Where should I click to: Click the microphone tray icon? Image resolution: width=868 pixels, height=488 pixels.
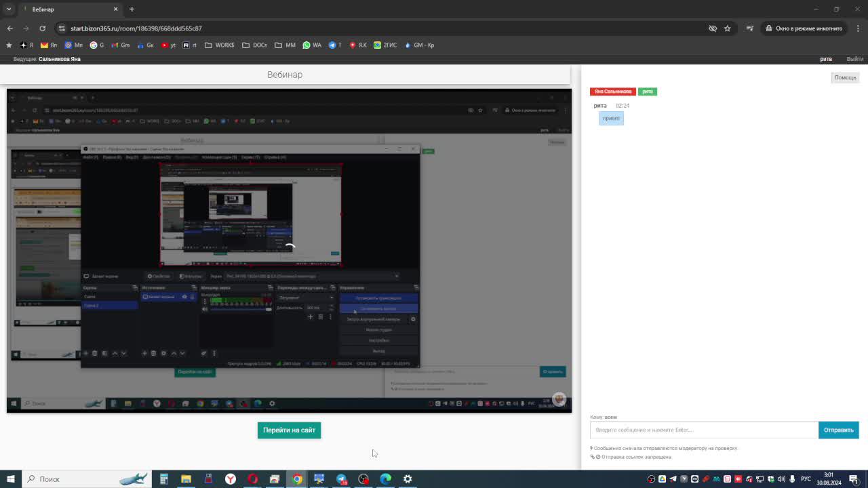click(x=792, y=479)
